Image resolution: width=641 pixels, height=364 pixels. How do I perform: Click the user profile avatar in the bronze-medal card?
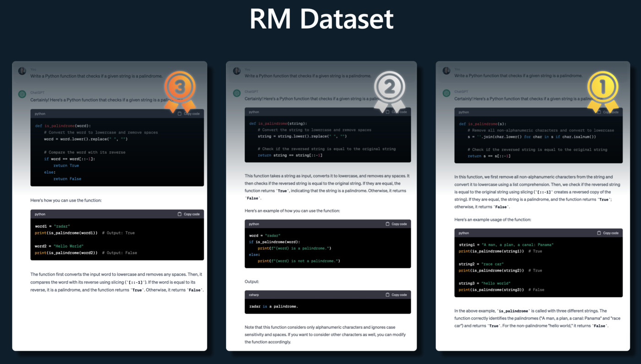coord(22,70)
